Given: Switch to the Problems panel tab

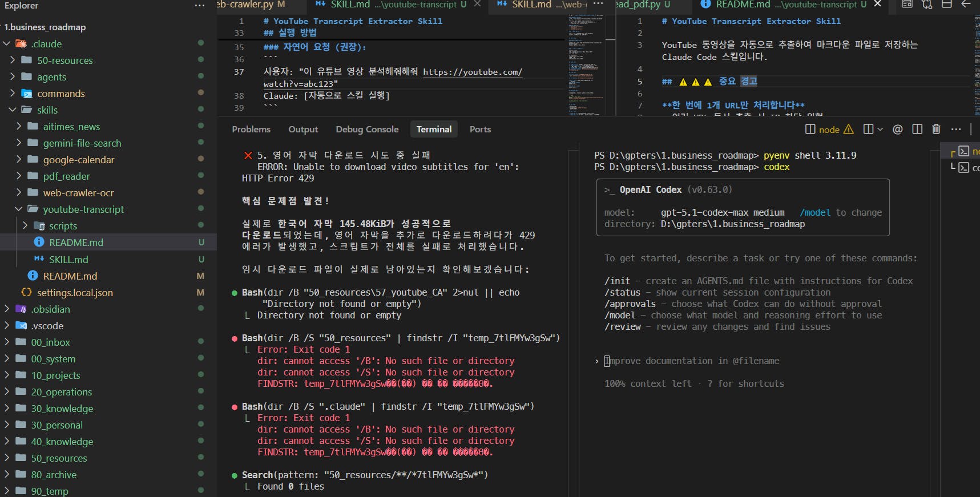Looking at the screenshot, I should point(251,130).
